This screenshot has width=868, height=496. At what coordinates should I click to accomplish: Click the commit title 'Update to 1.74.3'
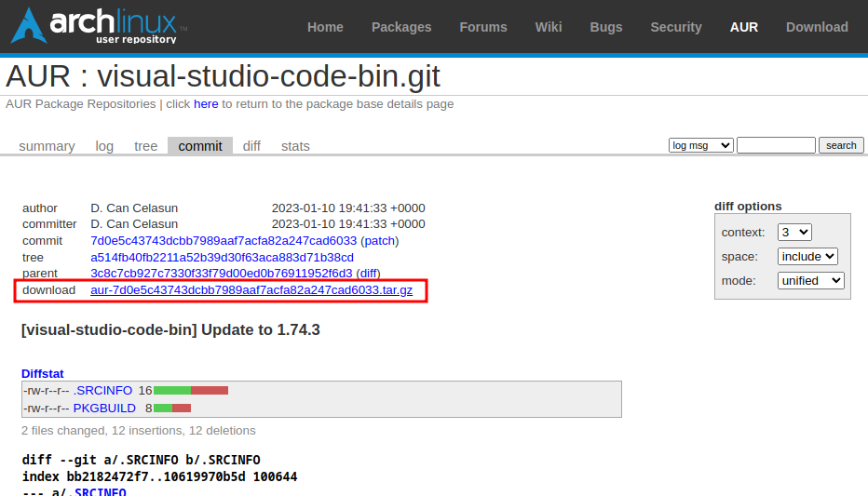click(x=170, y=330)
